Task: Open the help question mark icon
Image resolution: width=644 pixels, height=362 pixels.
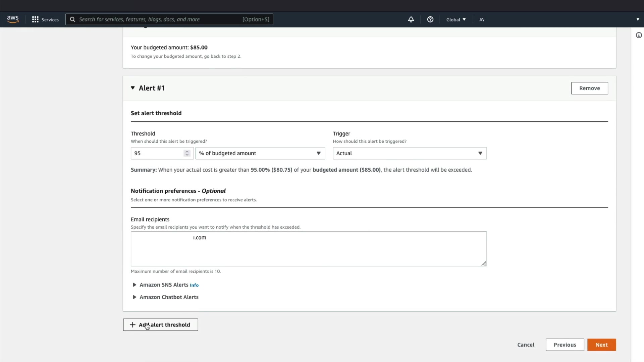Action: point(430,19)
